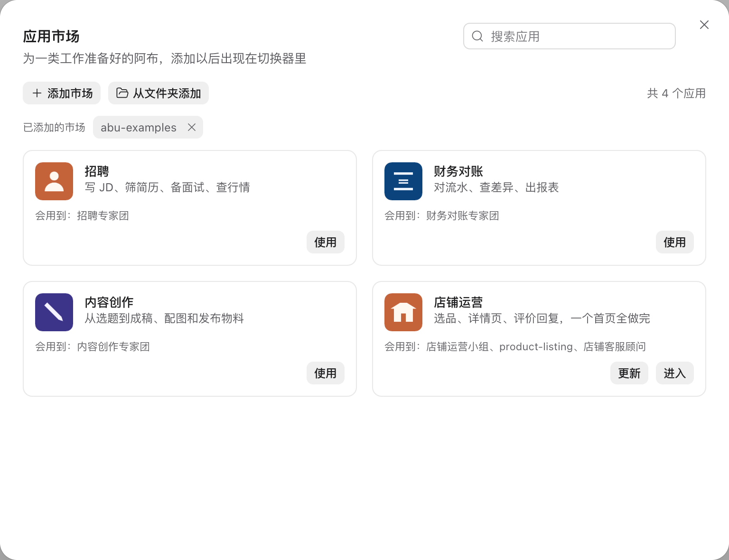Click the magnifier icon in search box
Screen dimensions: 729x560
(x=477, y=36)
